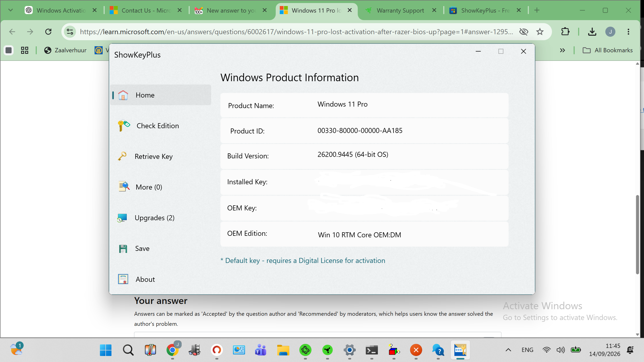
Task: Open taskbar Search
Action: tap(128, 350)
